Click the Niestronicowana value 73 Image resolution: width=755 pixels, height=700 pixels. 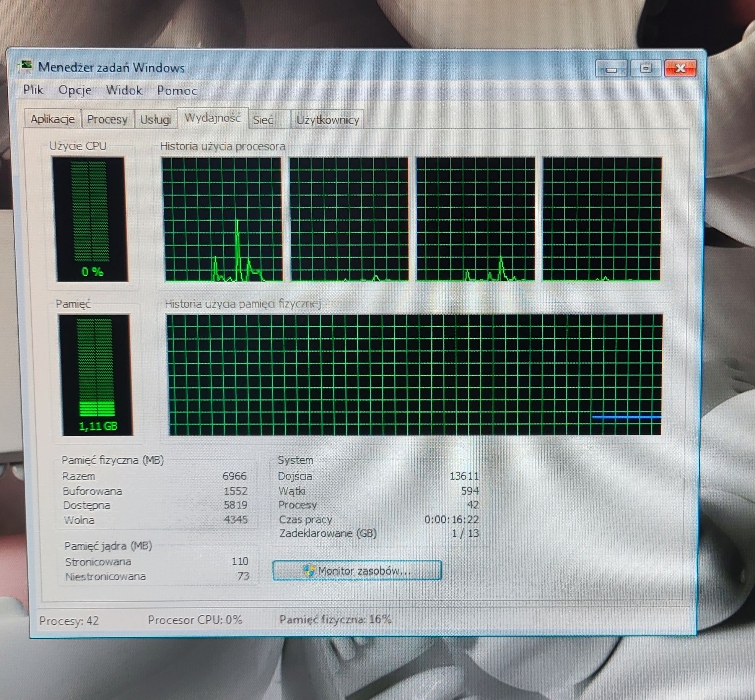click(x=243, y=575)
